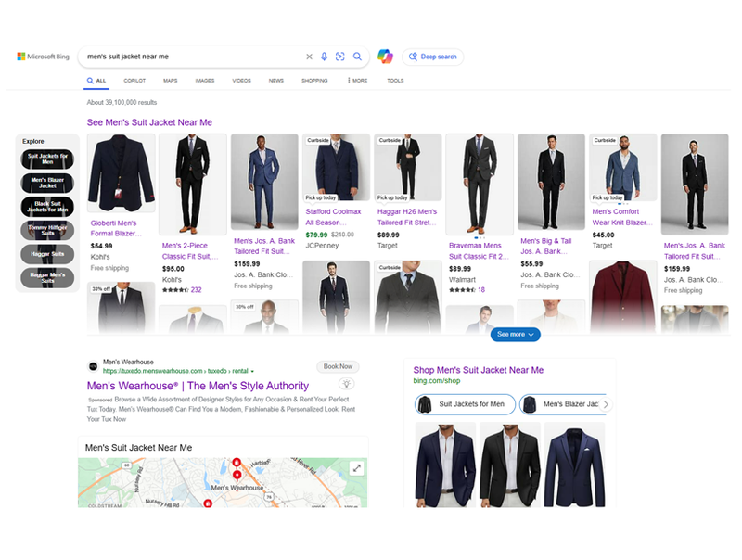Select Haggar Men's Suits explore chip
The image size is (742, 560).
(x=47, y=277)
